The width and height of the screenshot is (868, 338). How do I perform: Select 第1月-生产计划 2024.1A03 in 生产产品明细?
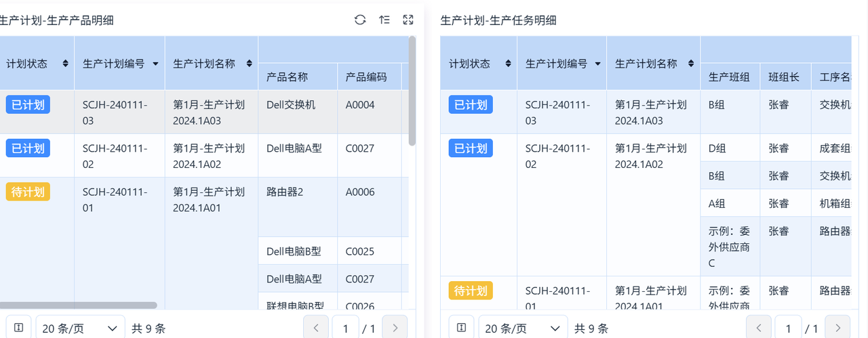coord(212,112)
